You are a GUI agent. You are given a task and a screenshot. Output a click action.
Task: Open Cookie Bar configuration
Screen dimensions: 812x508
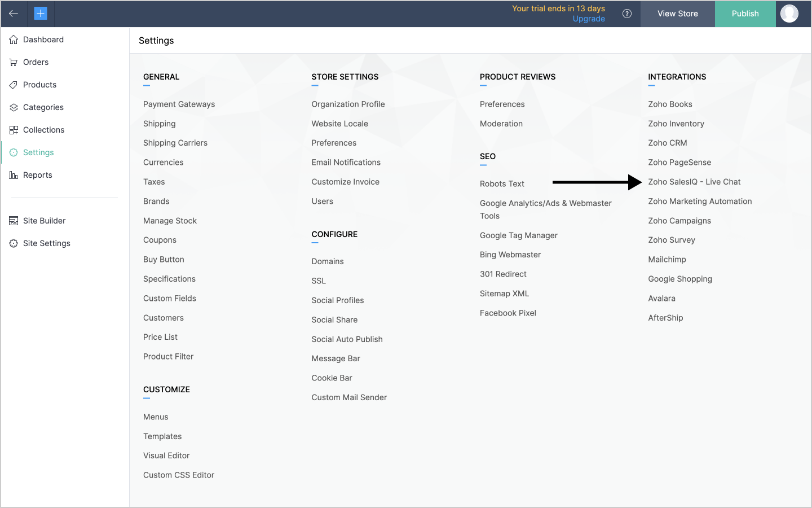coord(332,378)
